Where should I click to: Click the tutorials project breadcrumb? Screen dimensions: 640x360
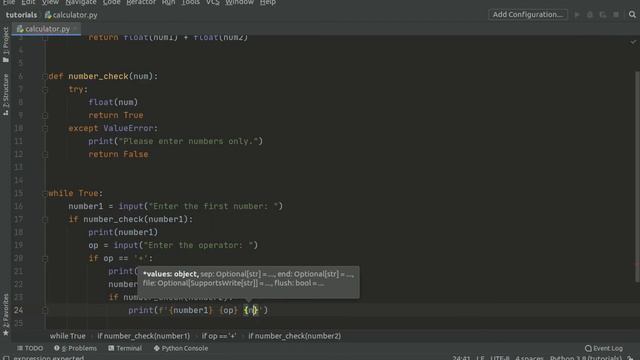(21, 15)
